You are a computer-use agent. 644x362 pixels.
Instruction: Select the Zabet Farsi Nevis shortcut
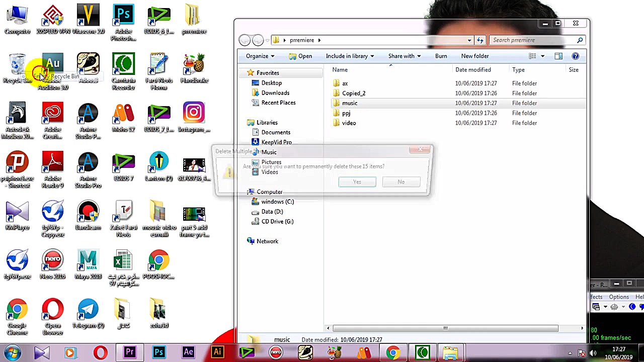(x=123, y=219)
